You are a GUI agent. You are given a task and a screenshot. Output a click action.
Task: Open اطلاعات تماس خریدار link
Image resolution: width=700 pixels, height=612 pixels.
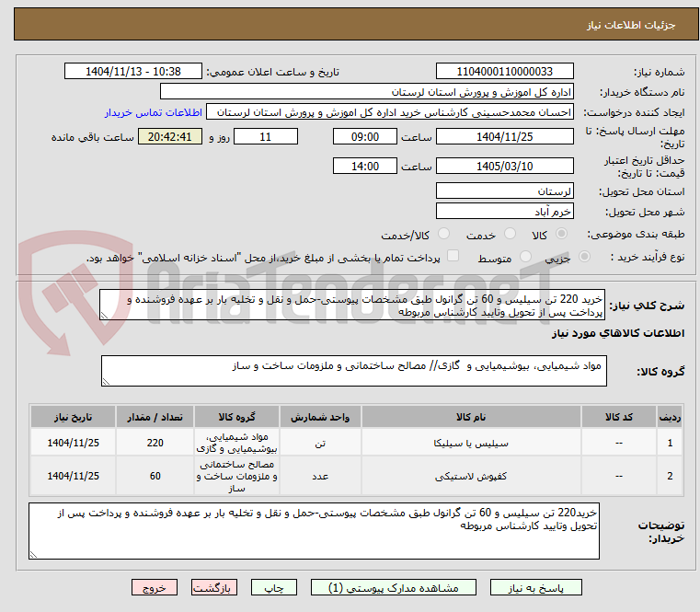(154, 112)
